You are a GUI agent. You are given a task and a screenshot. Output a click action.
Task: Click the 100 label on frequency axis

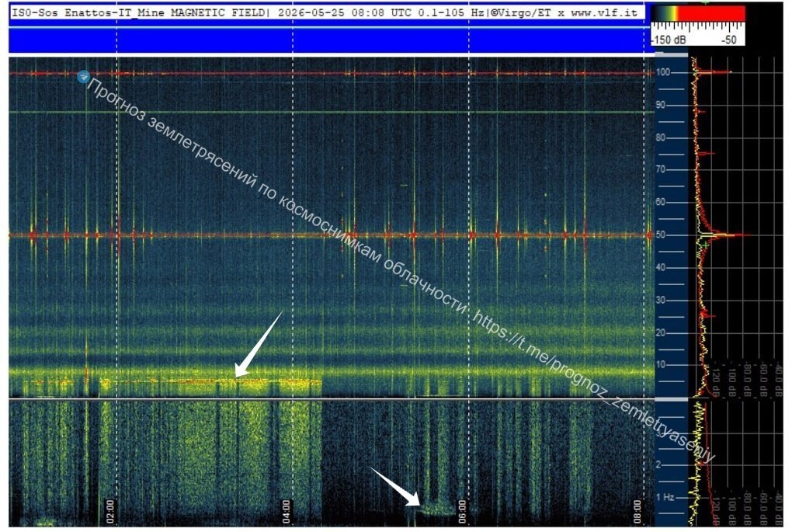(663, 72)
